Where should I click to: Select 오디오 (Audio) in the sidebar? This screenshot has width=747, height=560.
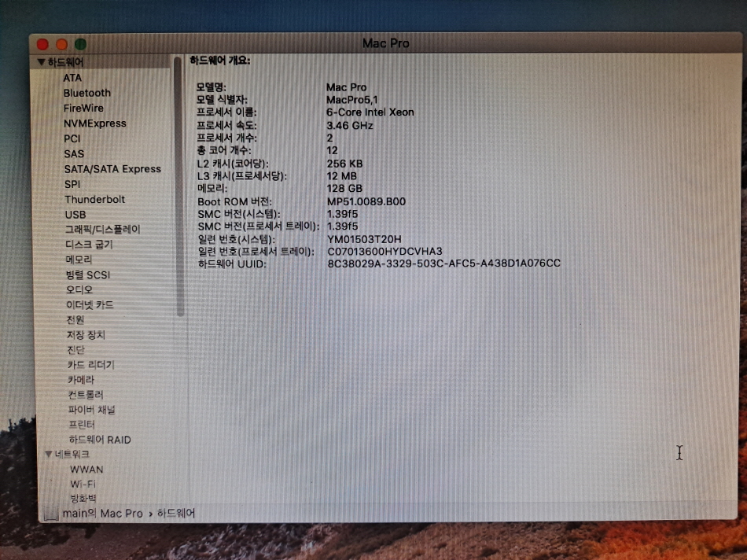point(78,289)
